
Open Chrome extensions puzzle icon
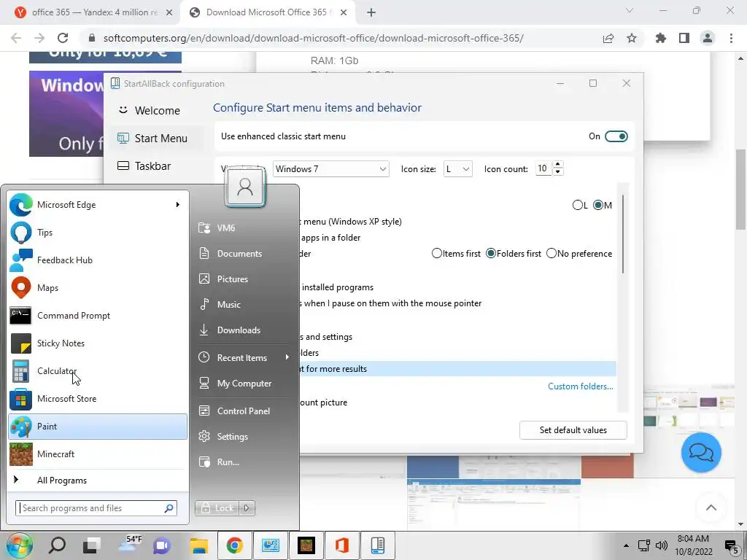tap(661, 38)
